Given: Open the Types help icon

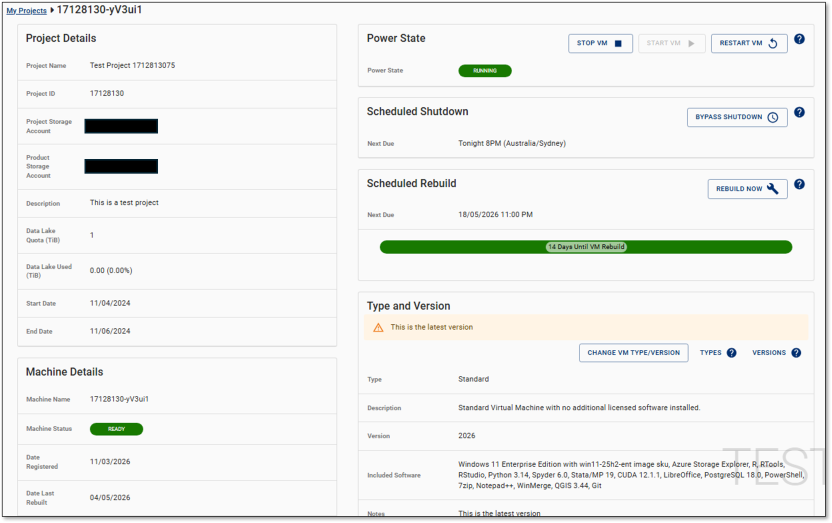Looking at the screenshot, I should coord(731,353).
